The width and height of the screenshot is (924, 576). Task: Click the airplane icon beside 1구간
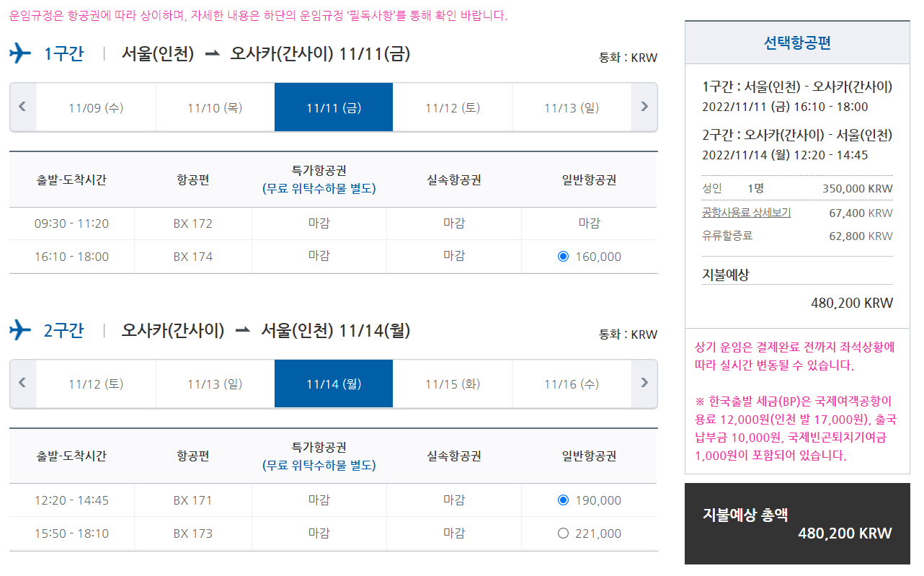coord(19,53)
